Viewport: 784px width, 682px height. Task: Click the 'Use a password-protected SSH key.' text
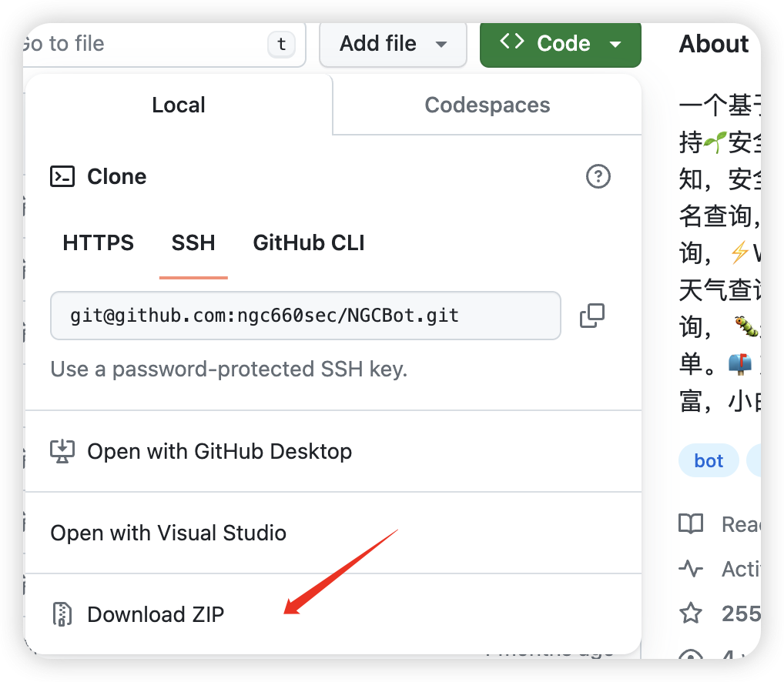click(229, 369)
